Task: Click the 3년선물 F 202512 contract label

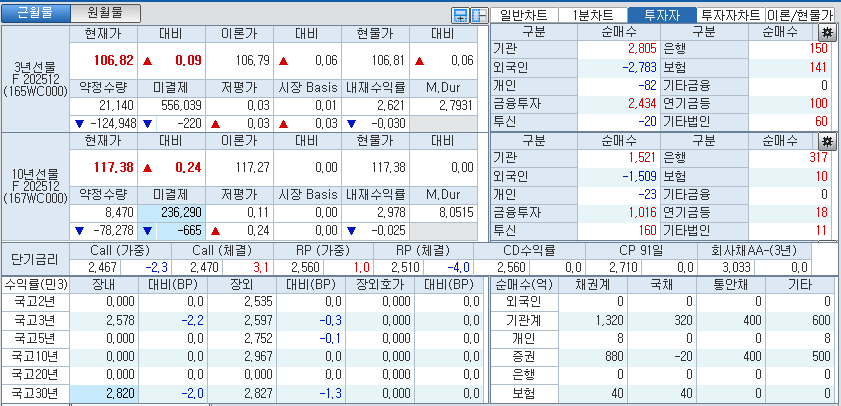Action: [35, 79]
